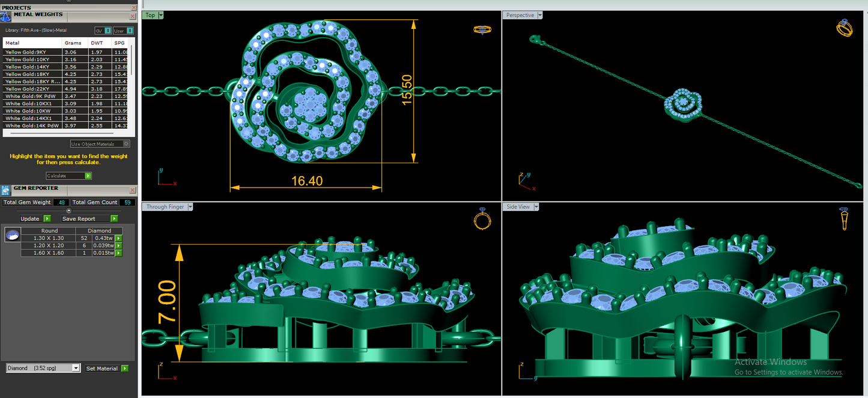The width and height of the screenshot is (868, 398).
Task: Click the Total Gem Count value field
Action: 127,203
